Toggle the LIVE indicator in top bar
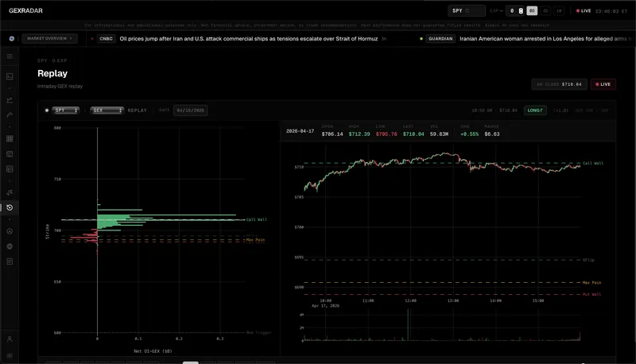This screenshot has width=636, height=364. tap(584, 11)
